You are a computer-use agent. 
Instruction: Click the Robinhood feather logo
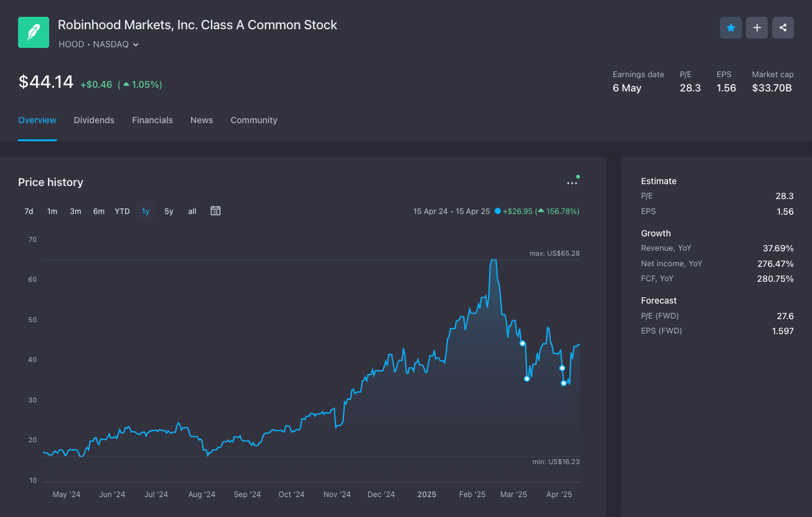pyautogui.click(x=34, y=32)
